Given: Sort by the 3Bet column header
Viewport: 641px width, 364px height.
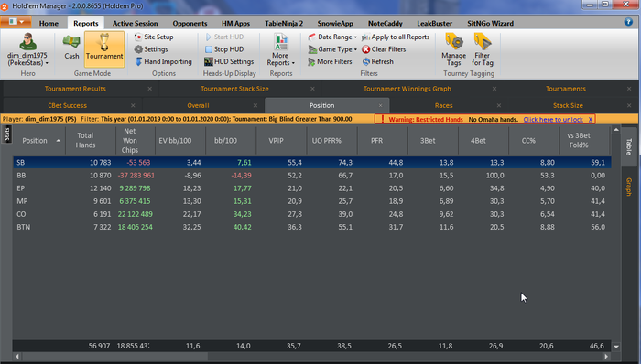Looking at the screenshot, I should pos(433,140).
